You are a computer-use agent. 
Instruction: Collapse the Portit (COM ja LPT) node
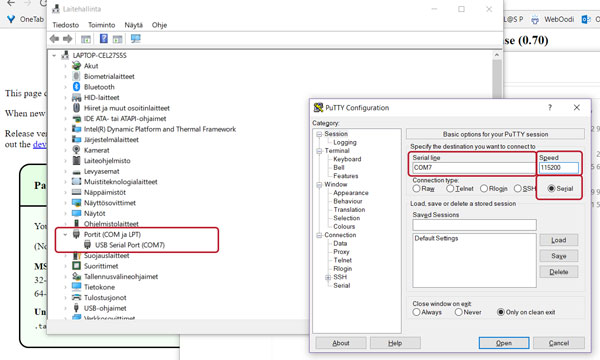click(65, 234)
